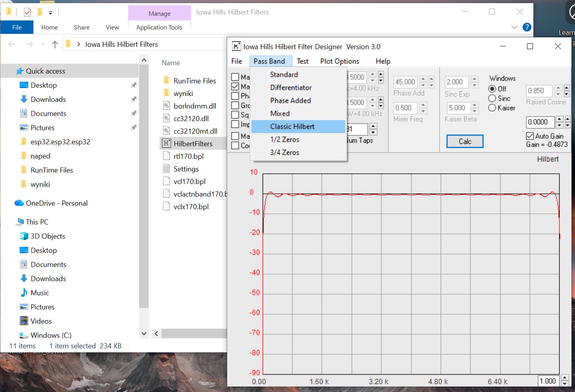
Task: Click the Iowa Hills Hilbert Filters address breadcrumb
Action: 121,44
